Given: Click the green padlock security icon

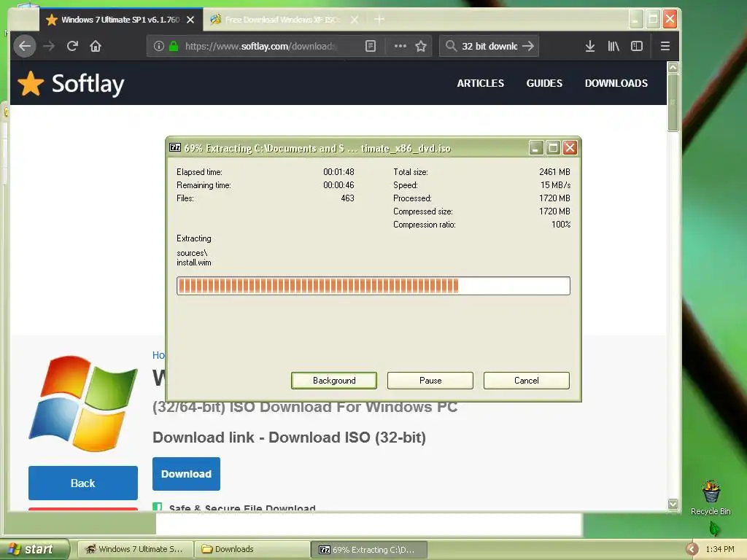Looking at the screenshot, I should coord(174,46).
